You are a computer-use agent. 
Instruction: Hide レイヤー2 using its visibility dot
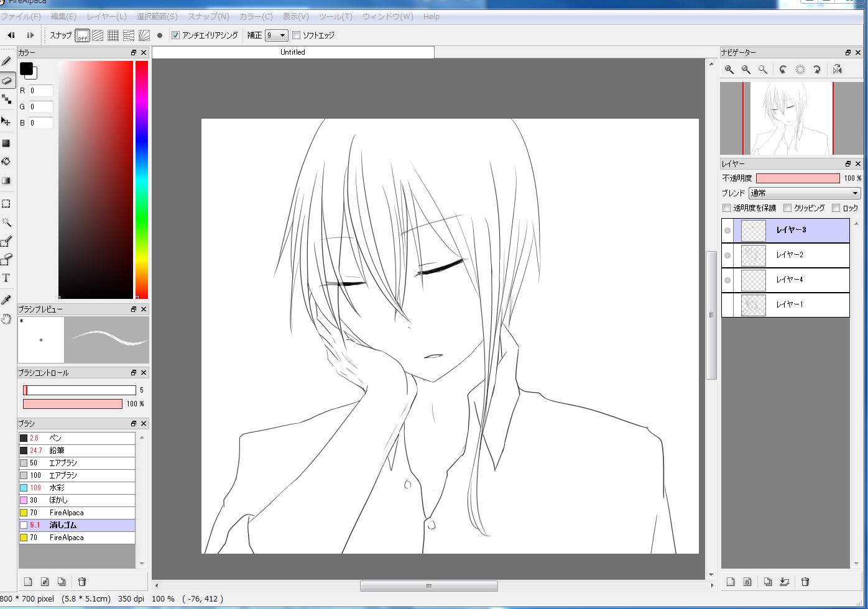727,255
